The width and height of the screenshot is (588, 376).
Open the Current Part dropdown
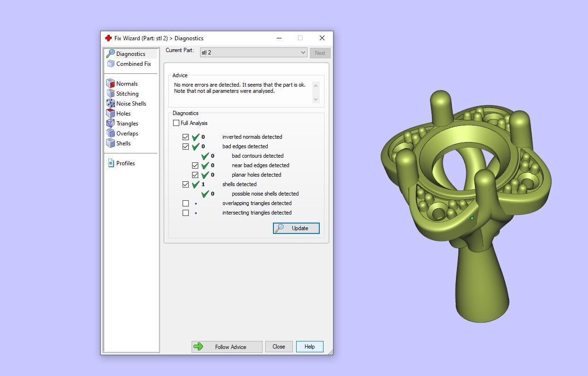(x=254, y=53)
